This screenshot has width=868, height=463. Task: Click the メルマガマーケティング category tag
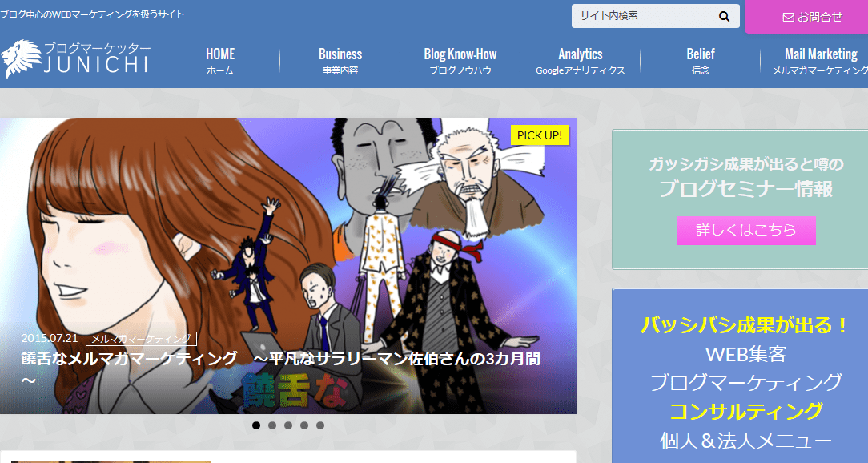(141, 338)
